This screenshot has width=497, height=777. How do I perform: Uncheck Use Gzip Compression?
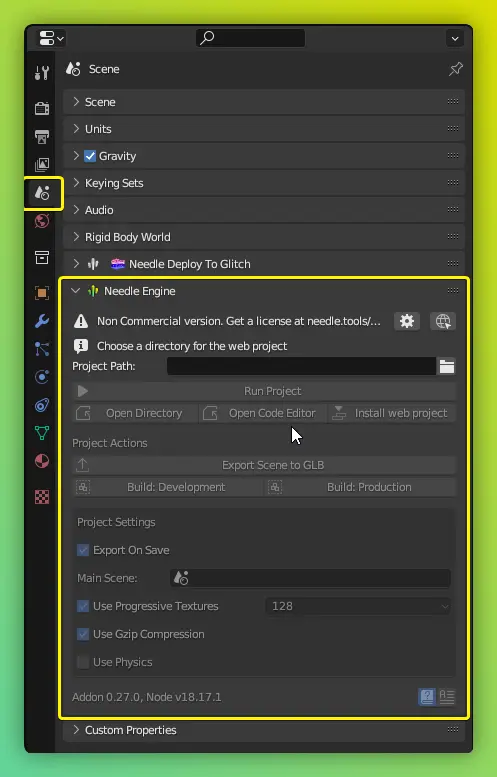pyautogui.click(x=83, y=634)
